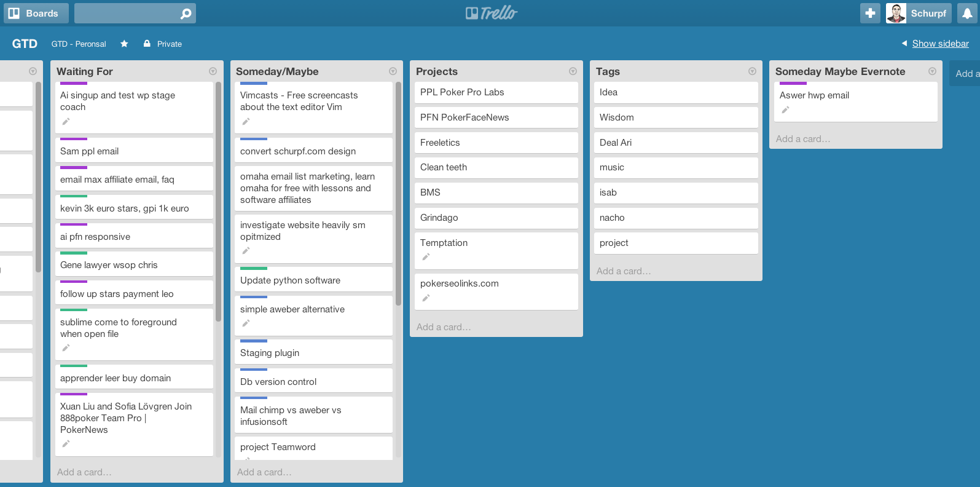Click the search magnifier icon
980x487 pixels.
(186, 14)
